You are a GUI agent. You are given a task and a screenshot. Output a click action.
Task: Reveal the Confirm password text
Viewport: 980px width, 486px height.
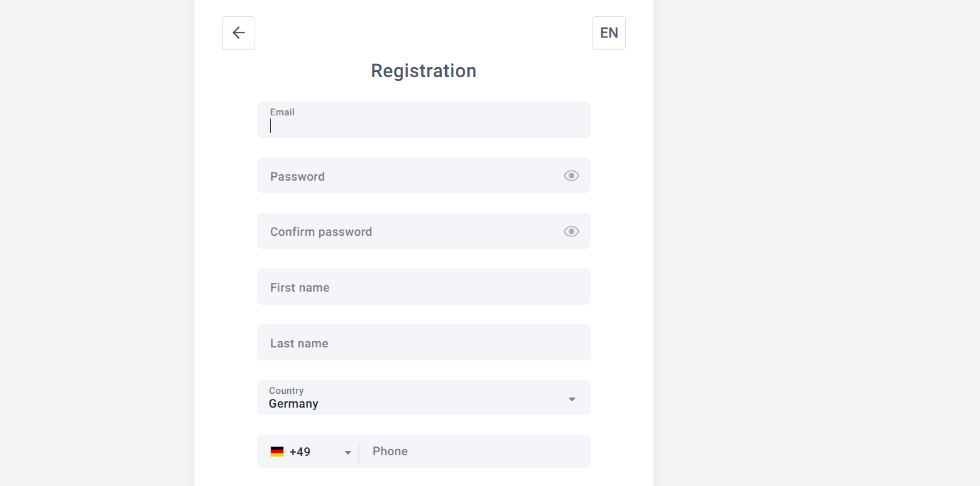click(x=571, y=231)
